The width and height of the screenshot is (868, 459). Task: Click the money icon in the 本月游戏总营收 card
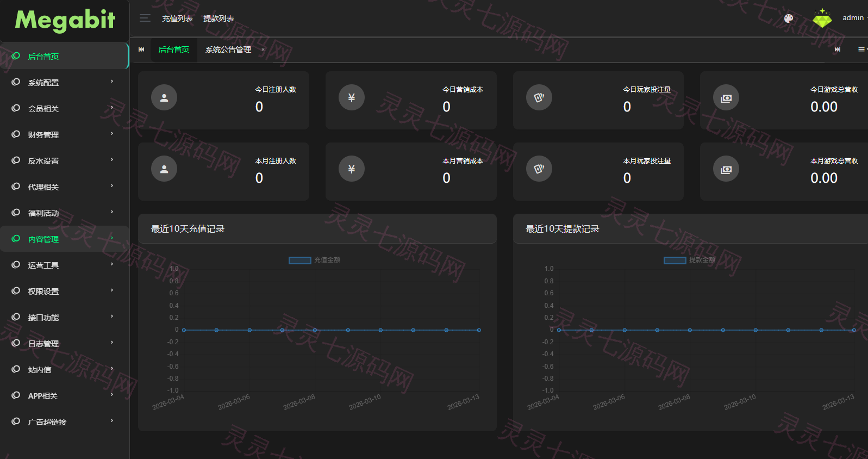pyautogui.click(x=726, y=169)
